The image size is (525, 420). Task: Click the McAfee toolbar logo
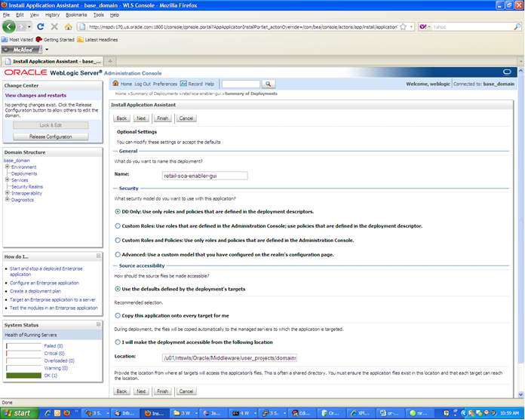point(22,50)
